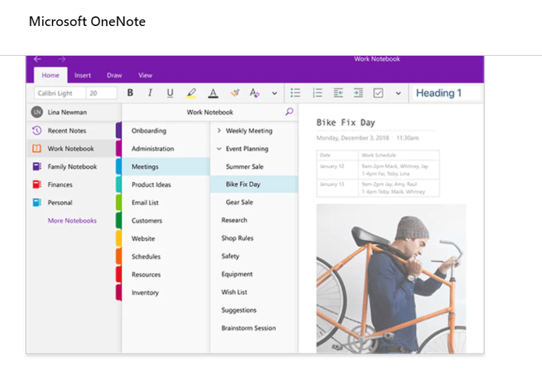Screen dimensions: 542x392
Task: Select the Format Painter icon
Action: [x=235, y=93]
